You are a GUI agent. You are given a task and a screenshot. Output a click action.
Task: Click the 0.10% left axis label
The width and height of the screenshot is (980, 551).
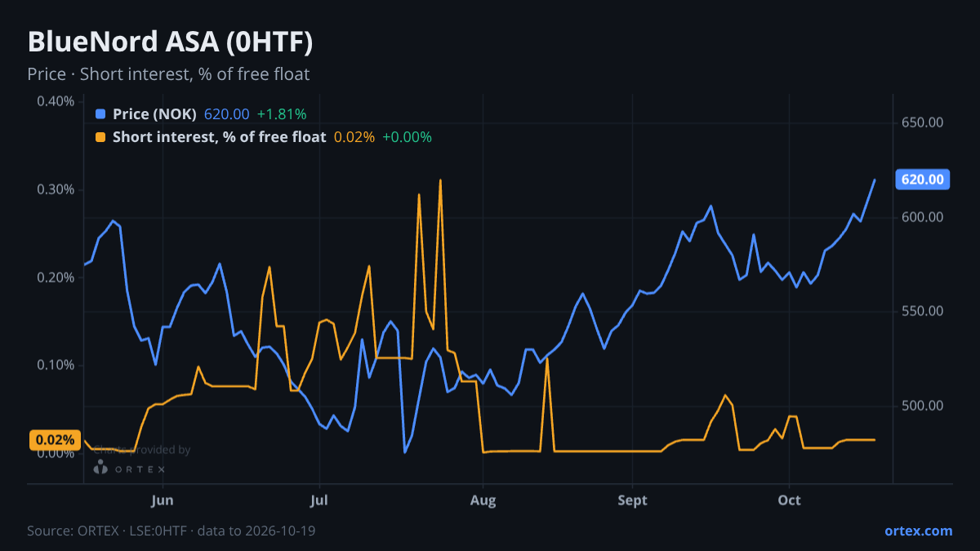click(x=56, y=365)
